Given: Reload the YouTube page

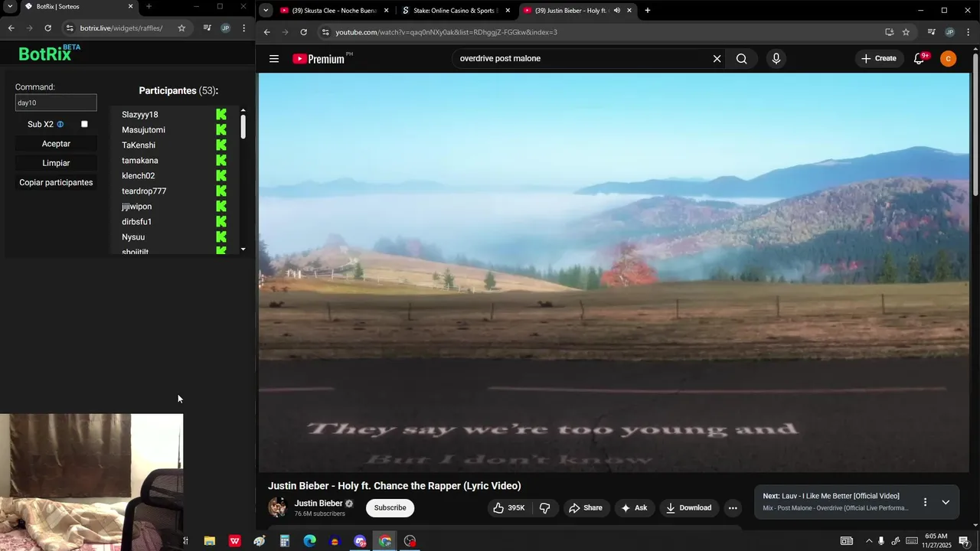Looking at the screenshot, I should point(304,32).
